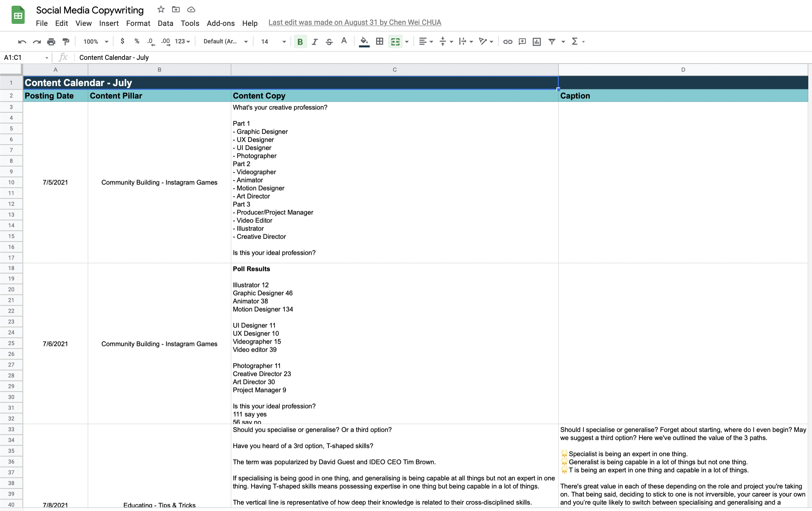Viewport: 812px width, 511px height.
Task: Open the font size 14 dropdown
Action: pos(273,41)
